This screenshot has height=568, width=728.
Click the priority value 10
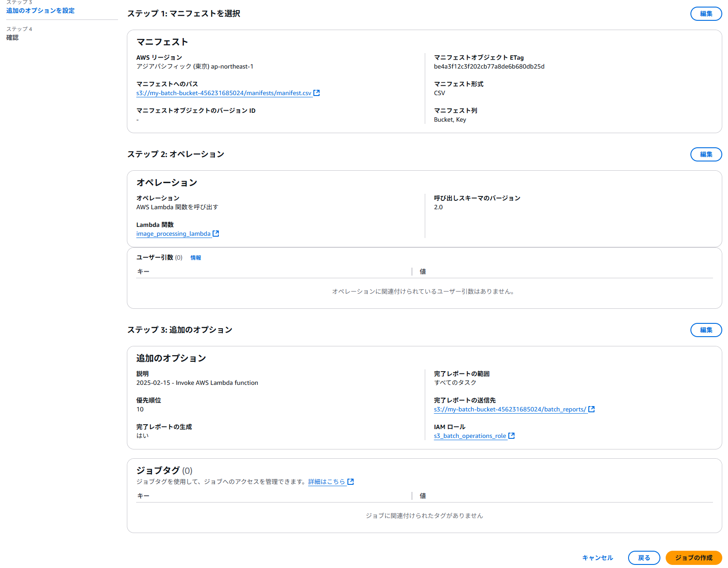click(140, 409)
